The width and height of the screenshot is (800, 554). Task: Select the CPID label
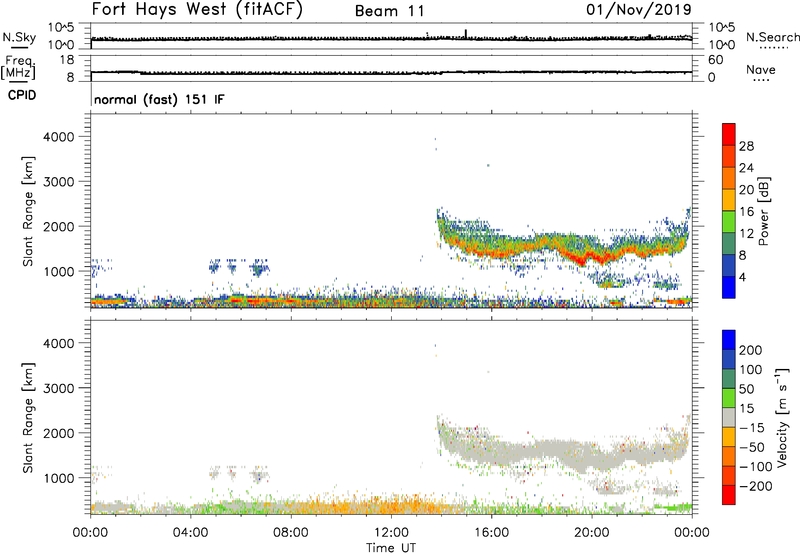pos(22,95)
